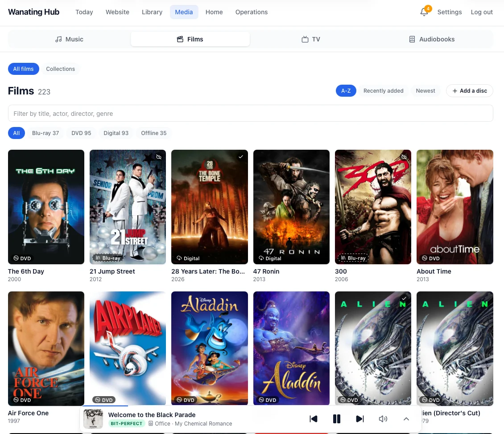Viewport: 504px width, 434px height.
Task: Focus the film filter search field
Action: (250, 113)
